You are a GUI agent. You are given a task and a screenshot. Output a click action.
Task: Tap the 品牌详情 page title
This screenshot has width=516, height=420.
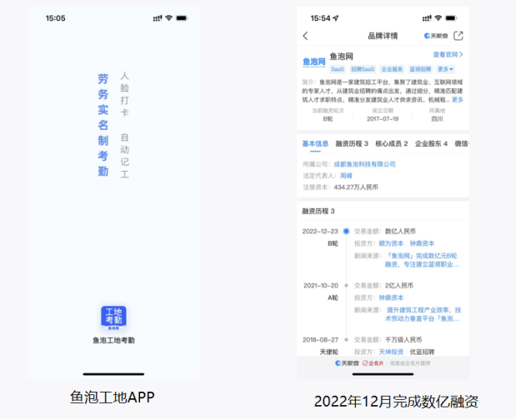click(x=383, y=36)
